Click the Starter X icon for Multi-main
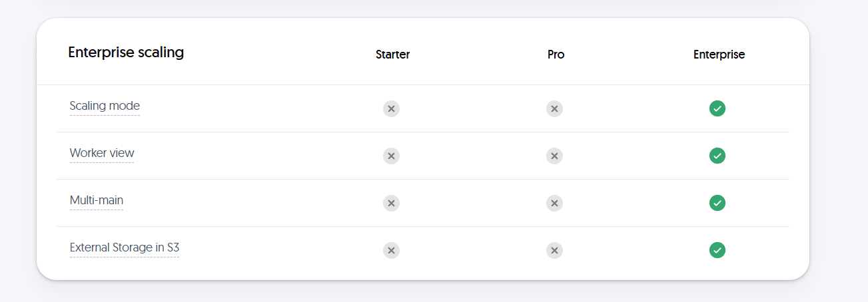This screenshot has height=302, width=868. 391,203
